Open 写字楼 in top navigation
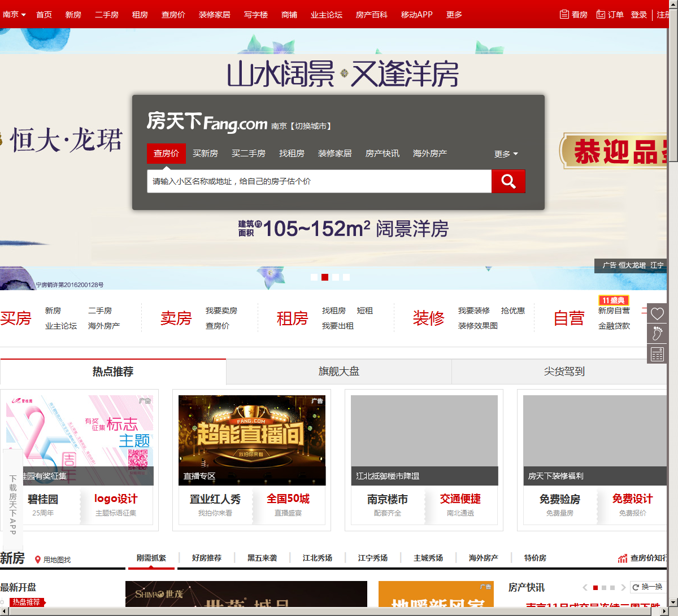 pos(256,15)
